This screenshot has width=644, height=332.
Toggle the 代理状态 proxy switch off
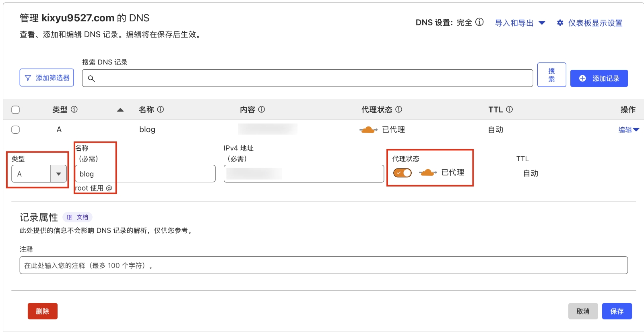click(402, 173)
